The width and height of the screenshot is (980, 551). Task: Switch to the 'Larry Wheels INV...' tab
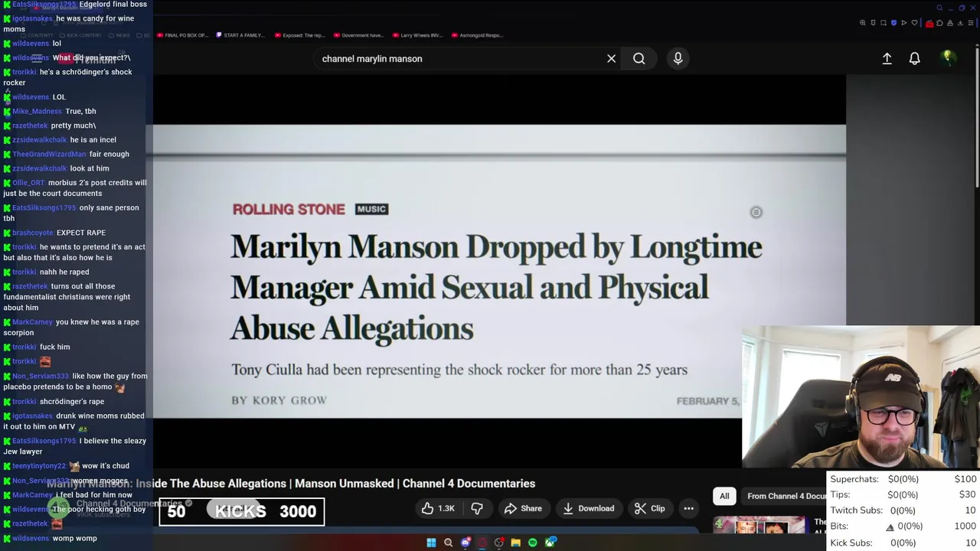coord(417,35)
